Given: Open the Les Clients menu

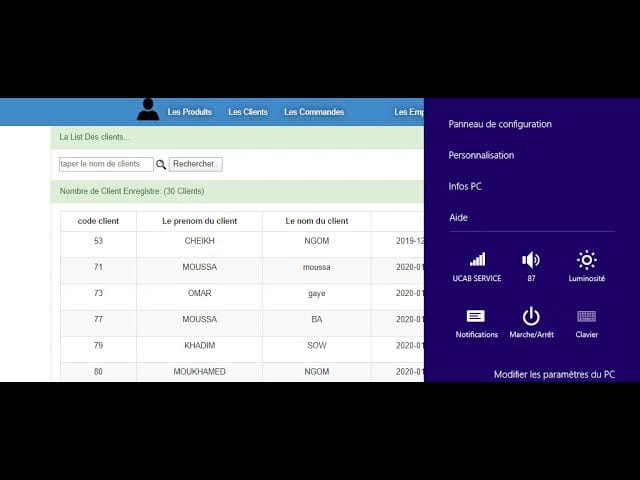Looking at the screenshot, I should [248, 112].
